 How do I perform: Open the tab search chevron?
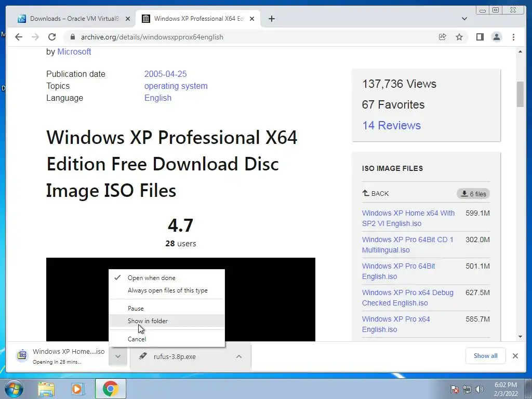(464, 19)
